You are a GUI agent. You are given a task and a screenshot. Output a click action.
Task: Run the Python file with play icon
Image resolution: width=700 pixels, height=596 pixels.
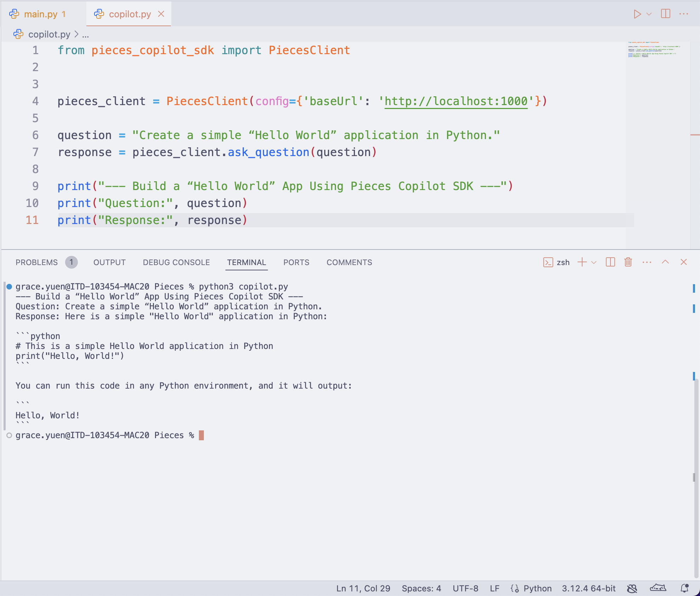[637, 14]
